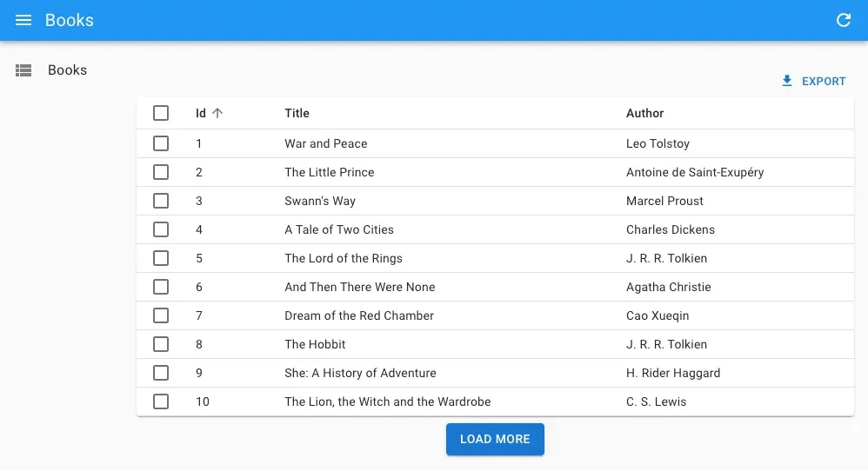Toggle the select-all checkbox in the header
This screenshot has height=471, width=868.
point(161,113)
